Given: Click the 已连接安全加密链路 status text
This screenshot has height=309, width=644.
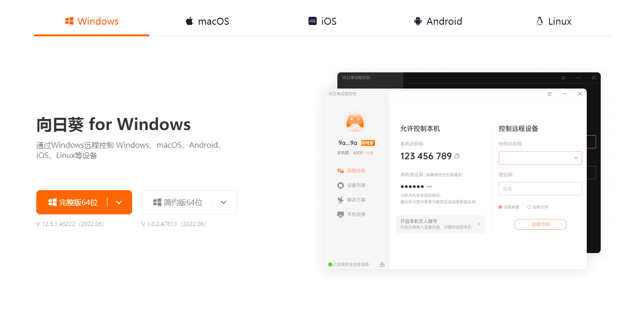Looking at the screenshot, I should click(351, 264).
